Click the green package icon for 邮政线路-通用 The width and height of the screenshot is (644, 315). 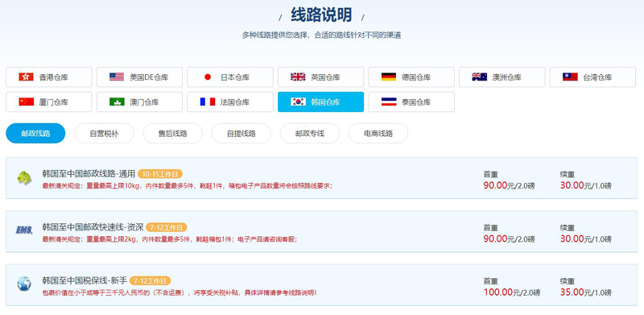tap(24, 178)
